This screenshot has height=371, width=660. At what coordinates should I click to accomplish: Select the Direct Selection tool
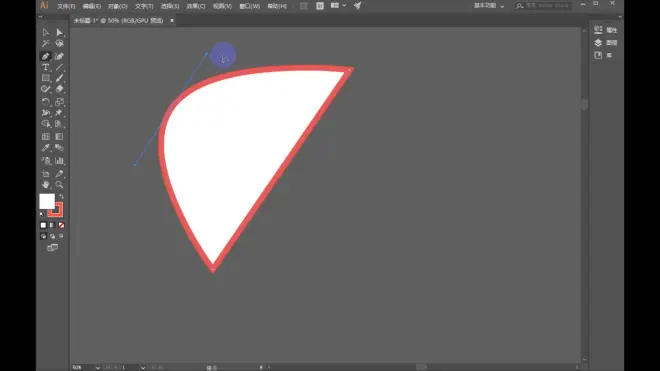coord(59,32)
